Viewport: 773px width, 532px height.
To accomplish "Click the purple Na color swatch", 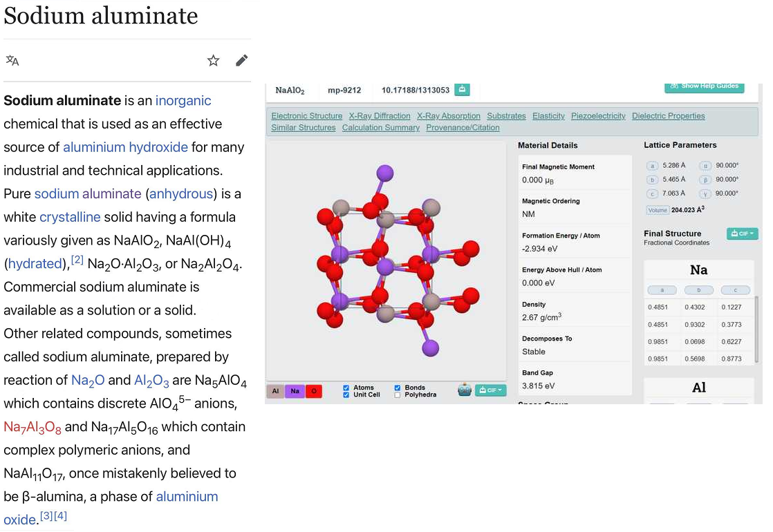I will click(x=295, y=391).
